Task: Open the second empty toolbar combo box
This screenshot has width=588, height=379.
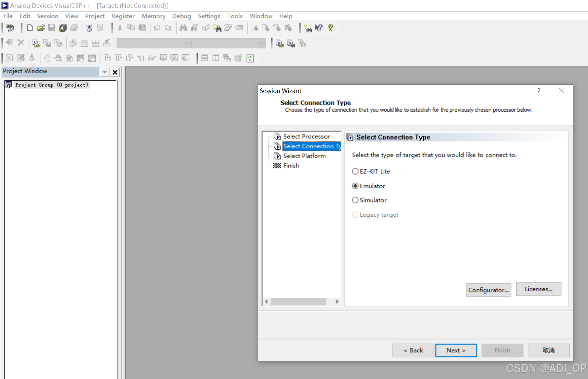Action: 228,43
